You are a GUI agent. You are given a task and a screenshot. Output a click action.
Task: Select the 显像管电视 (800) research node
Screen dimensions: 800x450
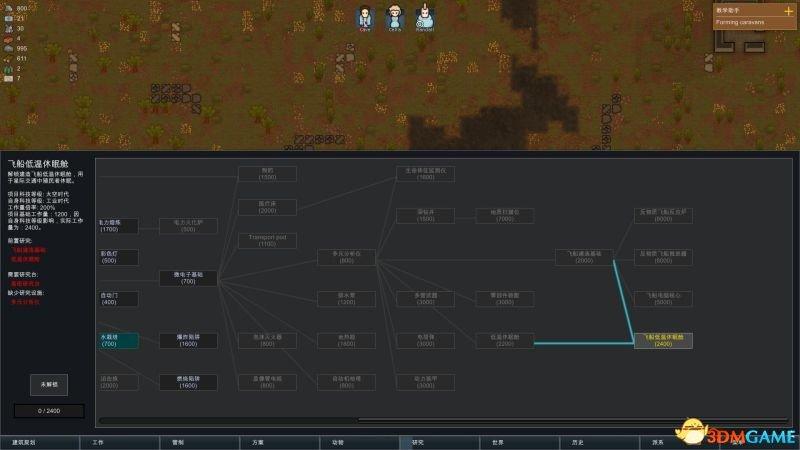267,383
